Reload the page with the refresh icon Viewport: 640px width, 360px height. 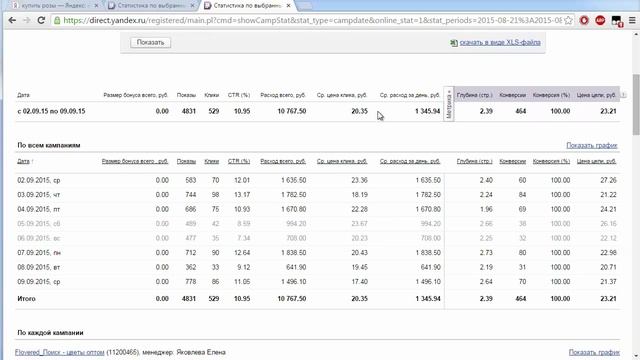(x=41, y=20)
